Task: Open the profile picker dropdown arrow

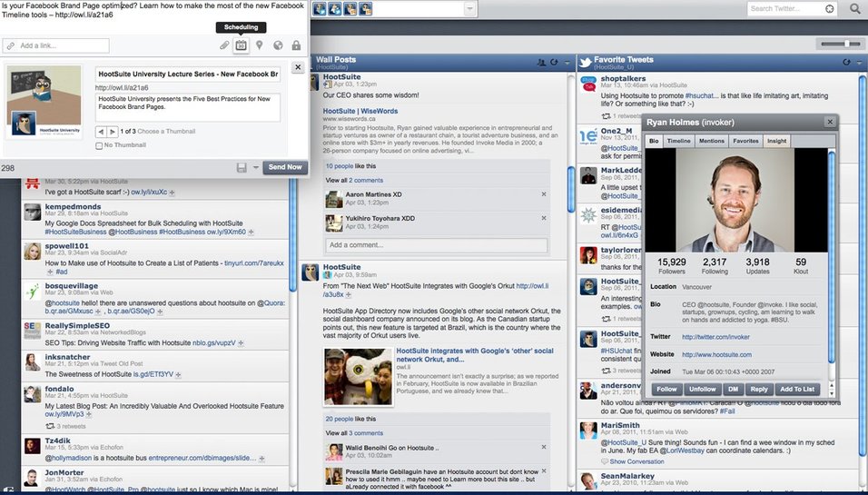Action: tap(470, 8)
